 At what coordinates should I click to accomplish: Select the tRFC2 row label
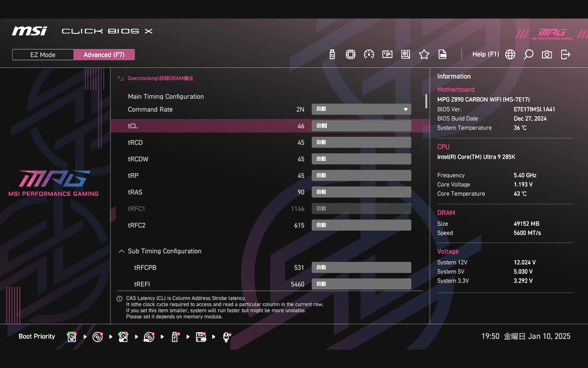tap(137, 225)
